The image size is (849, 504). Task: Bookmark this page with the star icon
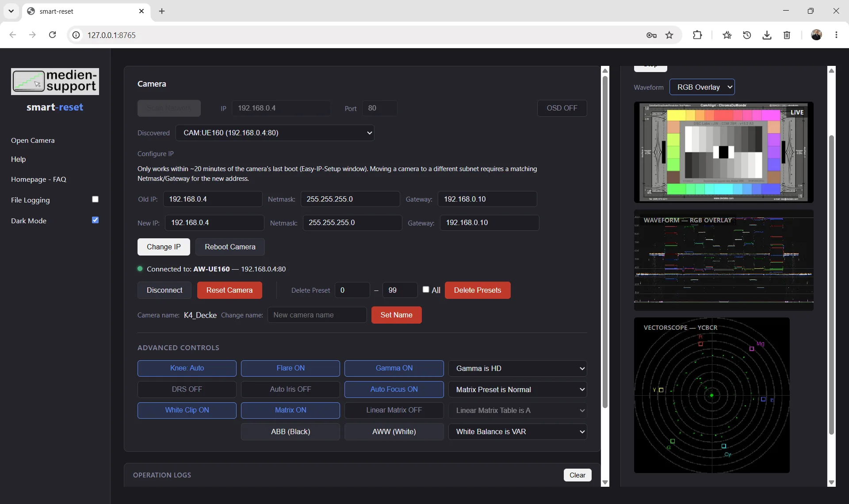pos(669,35)
